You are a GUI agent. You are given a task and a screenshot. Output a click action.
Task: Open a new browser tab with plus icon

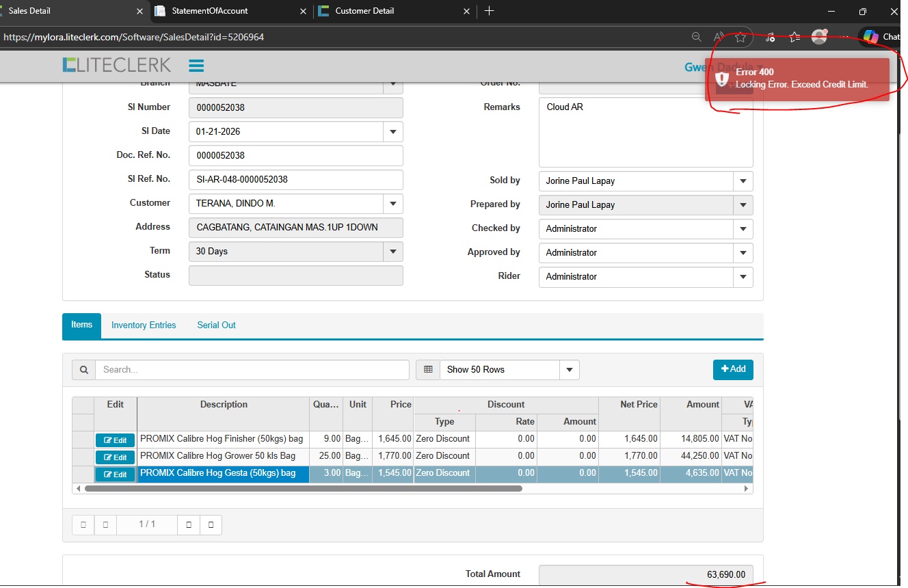[x=489, y=11]
